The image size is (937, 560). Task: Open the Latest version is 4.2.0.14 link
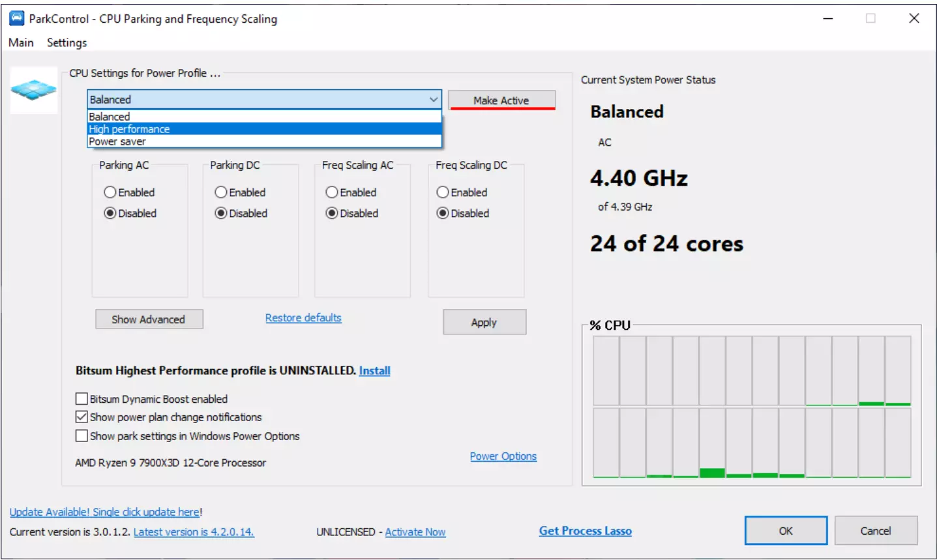194,532
